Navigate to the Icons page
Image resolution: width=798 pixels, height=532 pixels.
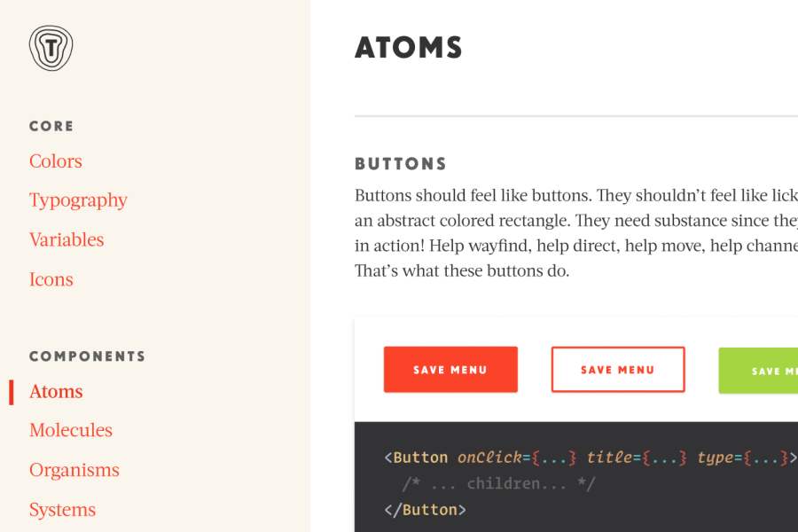tap(51, 279)
